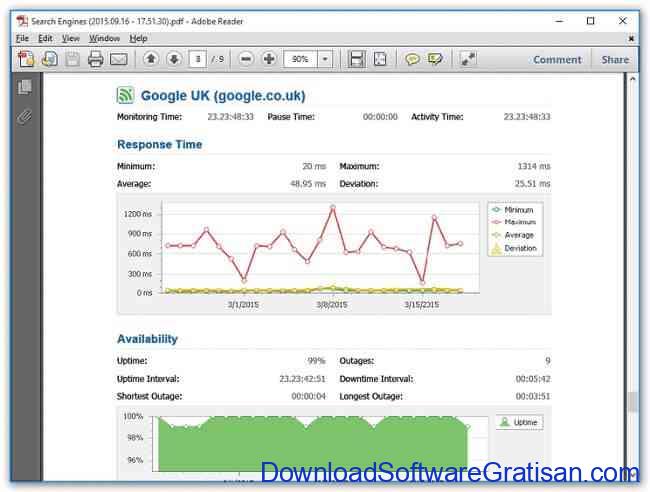Click the vertical scrollbar thumb
This screenshot has width=650, height=492.
pos(632,402)
